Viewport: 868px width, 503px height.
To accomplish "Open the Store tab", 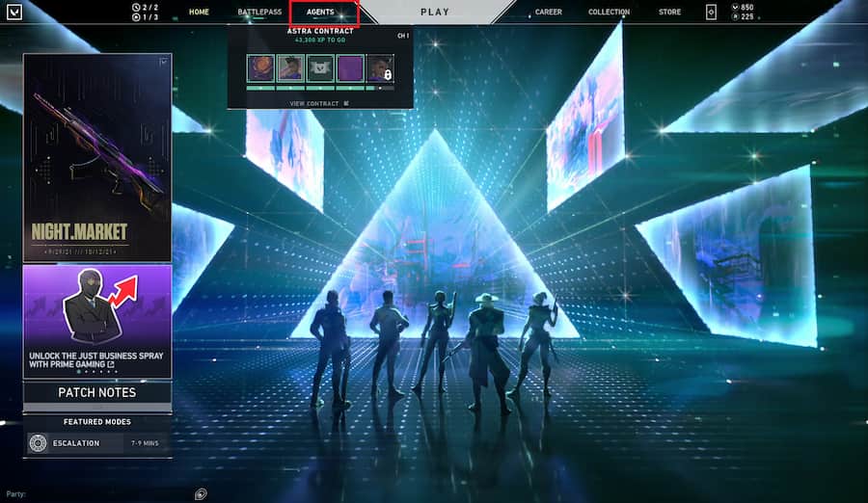I will tap(669, 12).
